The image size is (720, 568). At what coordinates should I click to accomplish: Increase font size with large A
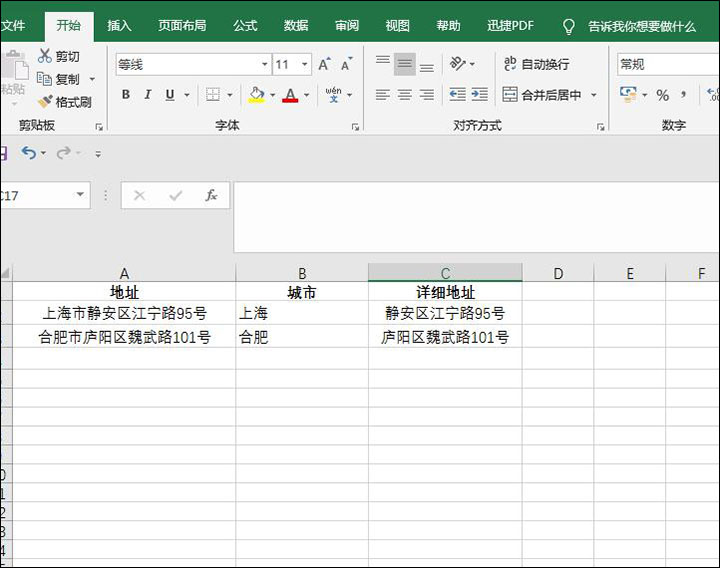pos(324,64)
